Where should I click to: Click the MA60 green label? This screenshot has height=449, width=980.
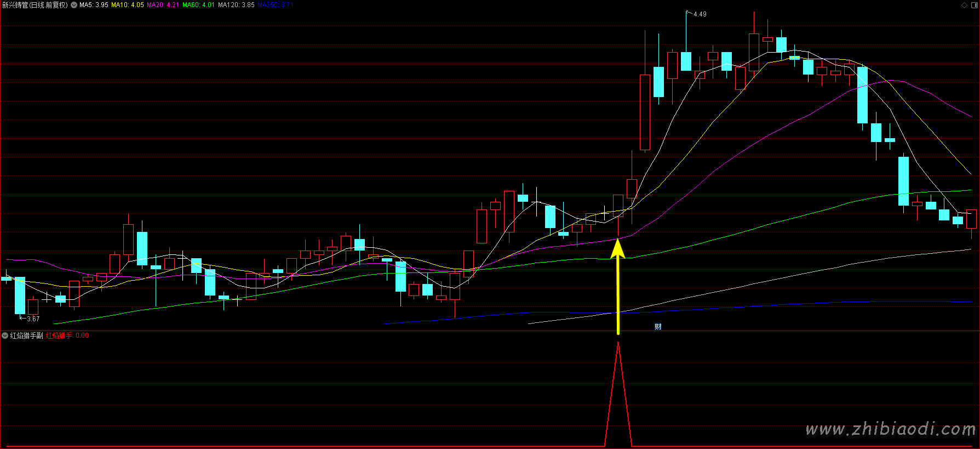click(198, 5)
